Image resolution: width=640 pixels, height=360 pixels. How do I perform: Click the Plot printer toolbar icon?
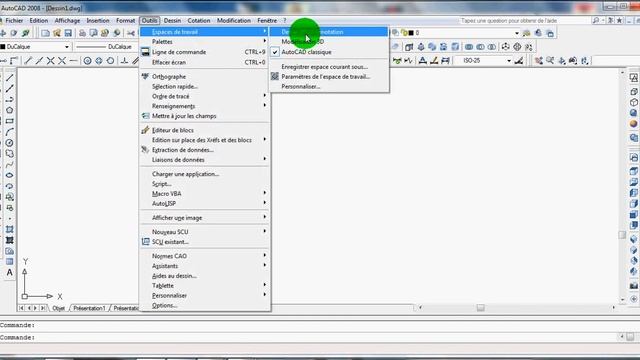82,33
